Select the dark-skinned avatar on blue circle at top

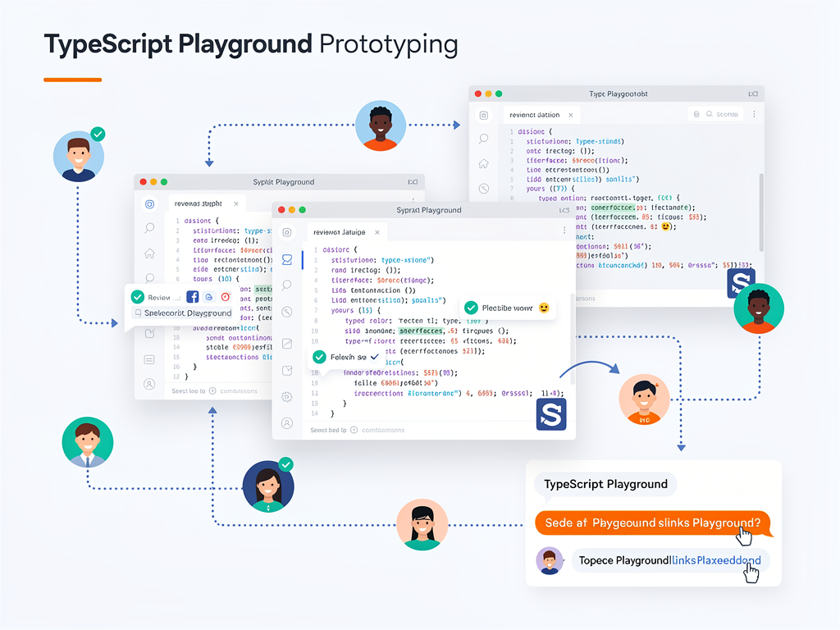381,126
